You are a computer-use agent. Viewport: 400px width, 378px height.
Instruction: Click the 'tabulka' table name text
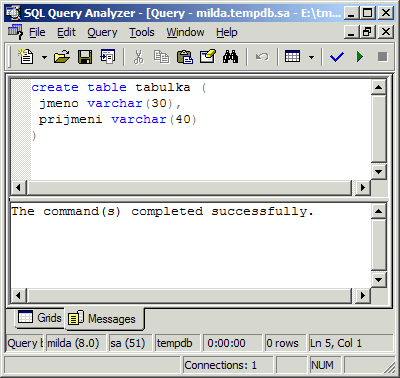point(163,87)
